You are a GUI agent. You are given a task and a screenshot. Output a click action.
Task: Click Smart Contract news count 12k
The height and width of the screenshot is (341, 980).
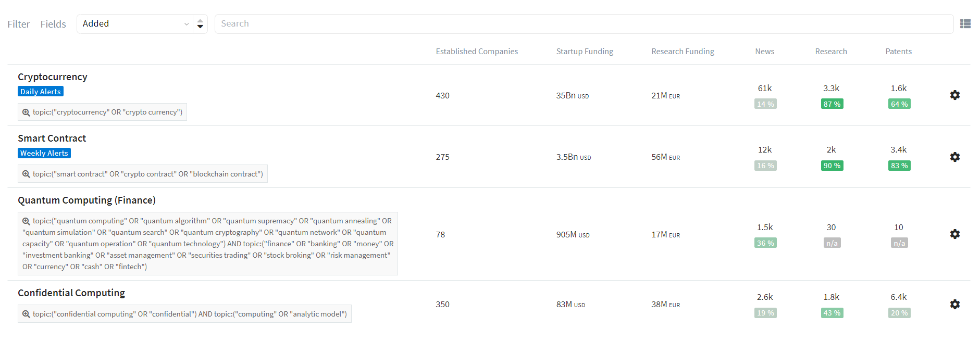(x=765, y=150)
